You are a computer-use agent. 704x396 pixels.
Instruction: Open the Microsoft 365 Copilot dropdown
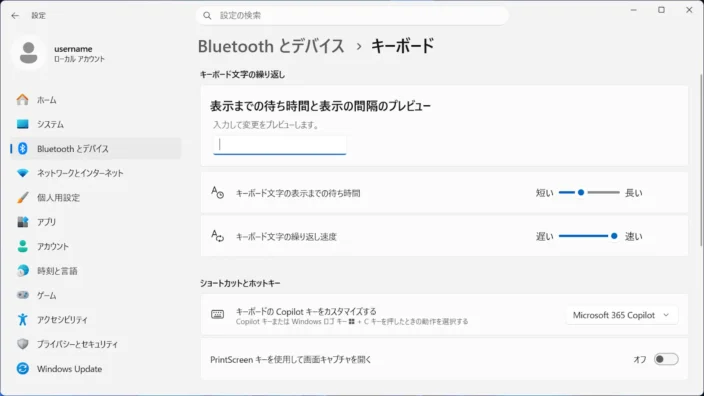621,315
